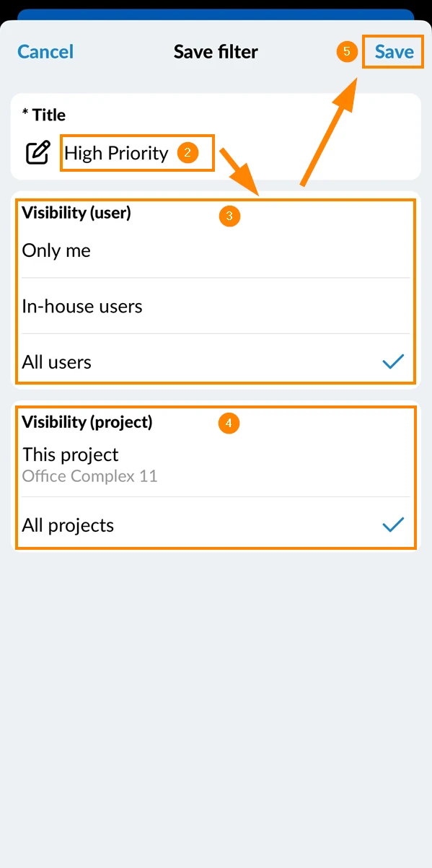Click the orange step 4 badge
The height and width of the screenshot is (868, 432).
[229, 424]
